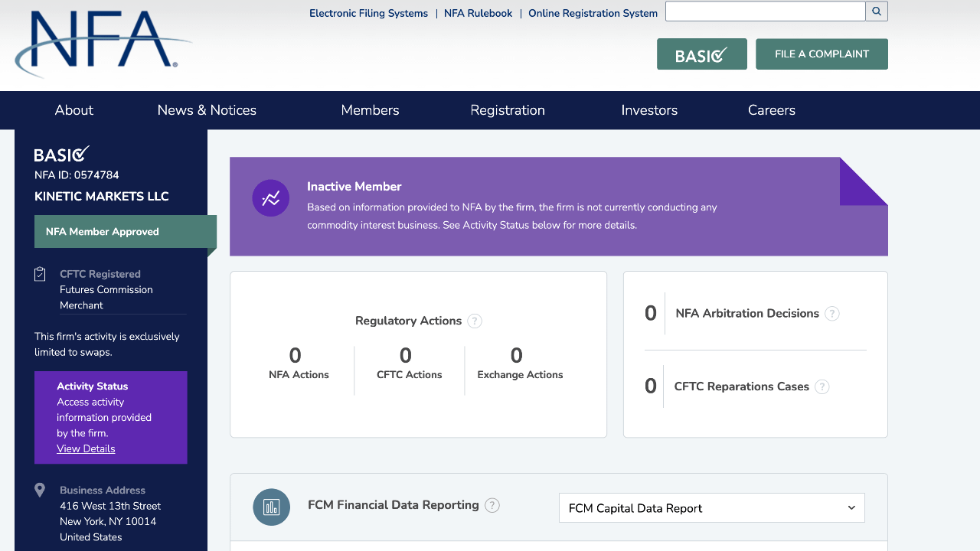Screen dimensions: 980x551
Task: Open the Registration navigation menu
Action: click(x=508, y=110)
